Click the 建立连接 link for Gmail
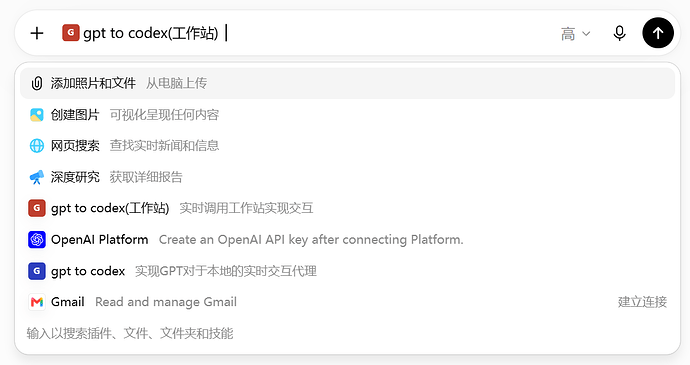This screenshot has height=365, width=690. [642, 302]
